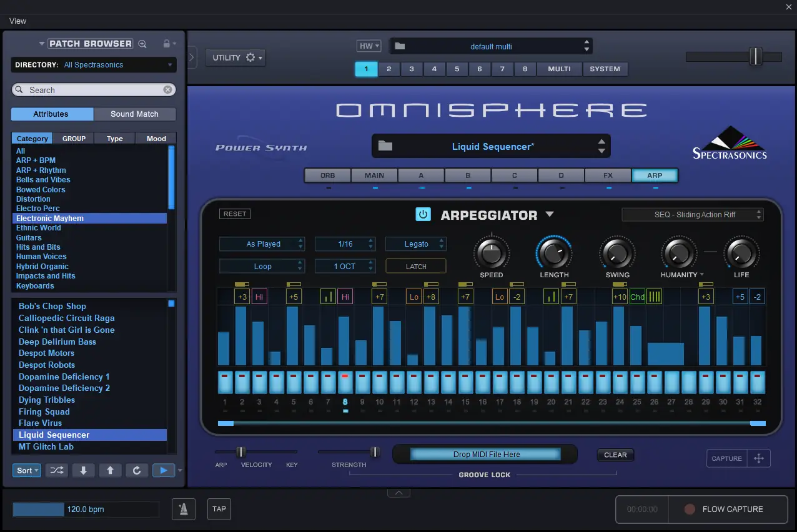Click the patch Search input field

(92, 90)
